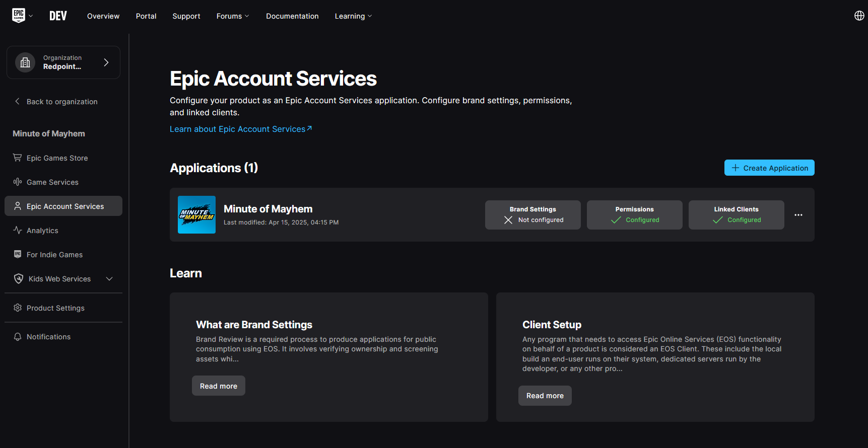
Task: Open For Indie Games sidebar item
Action: tap(63, 255)
